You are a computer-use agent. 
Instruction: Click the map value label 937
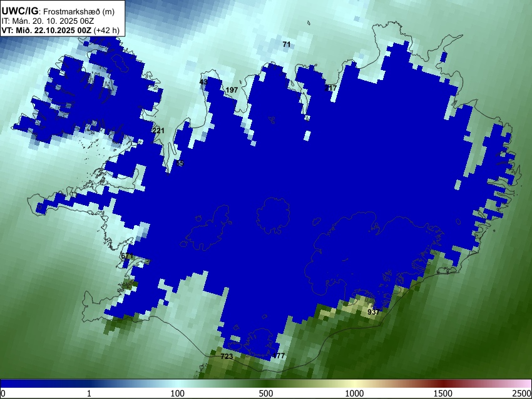pyautogui.click(x=374, y=312)
